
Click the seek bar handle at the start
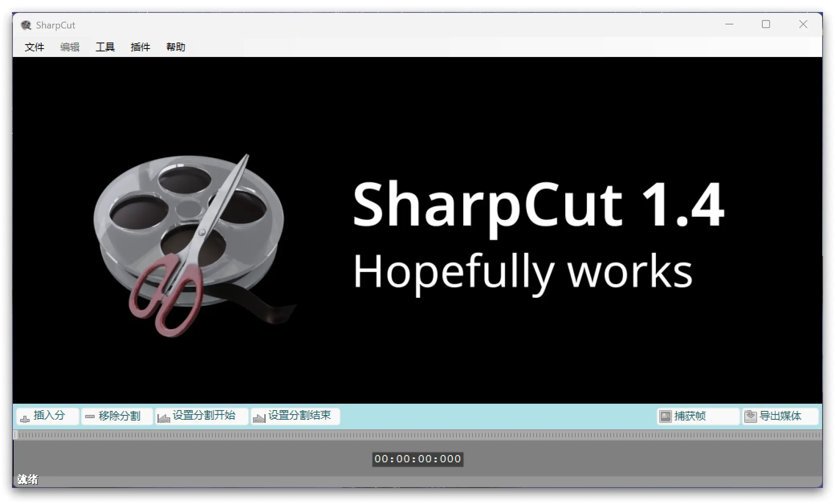pos(16,435)
